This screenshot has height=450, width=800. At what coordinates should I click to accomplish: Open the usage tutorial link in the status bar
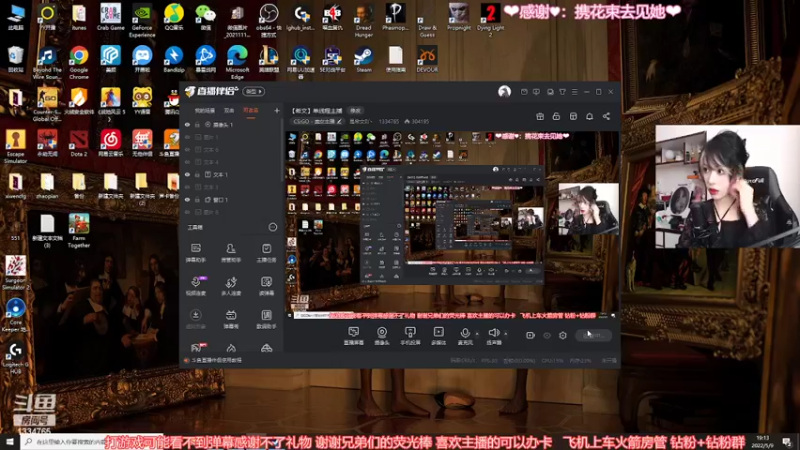216,360
